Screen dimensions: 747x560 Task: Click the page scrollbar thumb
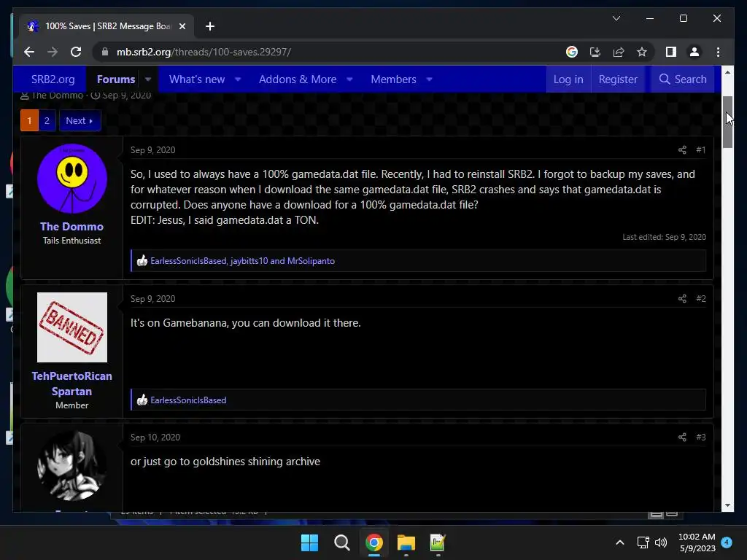point(727,122)
